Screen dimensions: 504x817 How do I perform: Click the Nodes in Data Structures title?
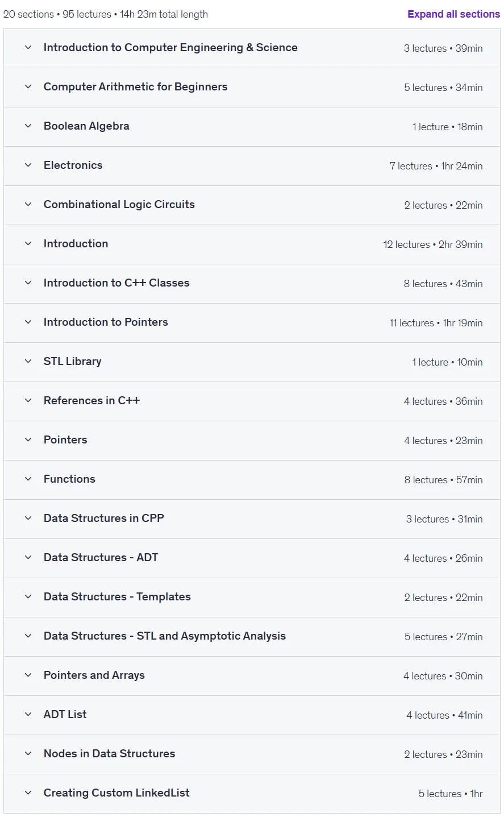(109, 754)
